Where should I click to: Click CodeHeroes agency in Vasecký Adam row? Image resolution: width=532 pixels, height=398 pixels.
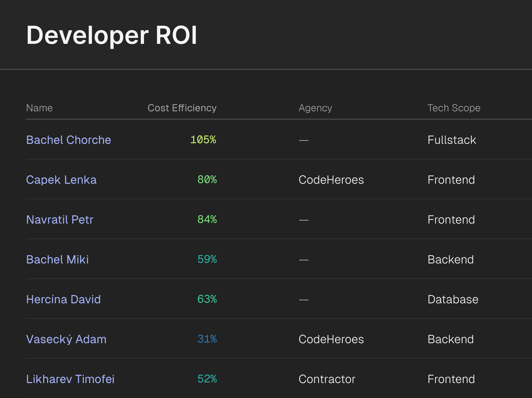pos(331,339)
